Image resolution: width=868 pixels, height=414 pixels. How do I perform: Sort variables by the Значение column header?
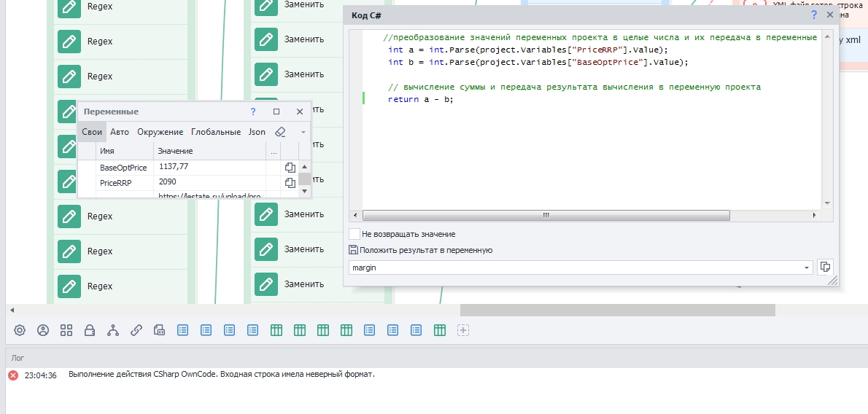209,151
